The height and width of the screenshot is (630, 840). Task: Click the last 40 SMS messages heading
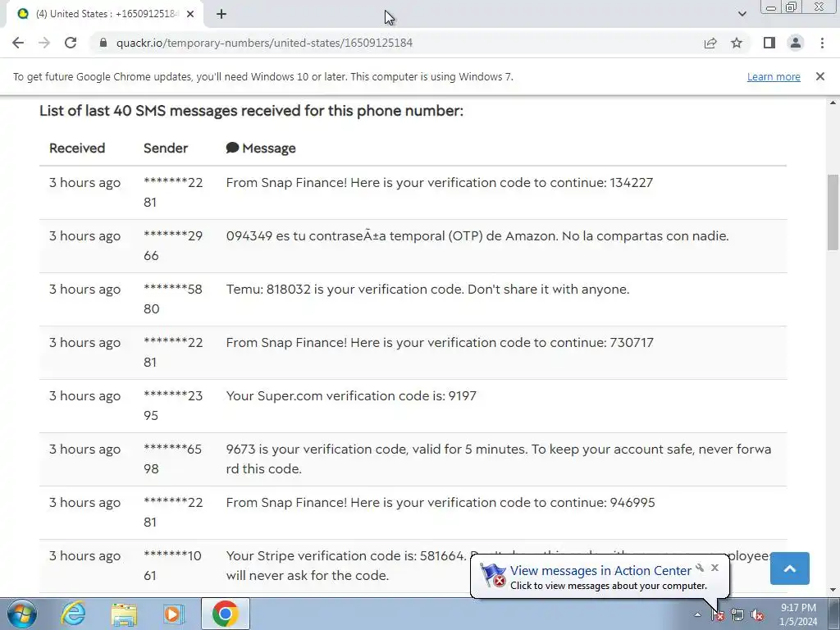[x=251, y=111]
